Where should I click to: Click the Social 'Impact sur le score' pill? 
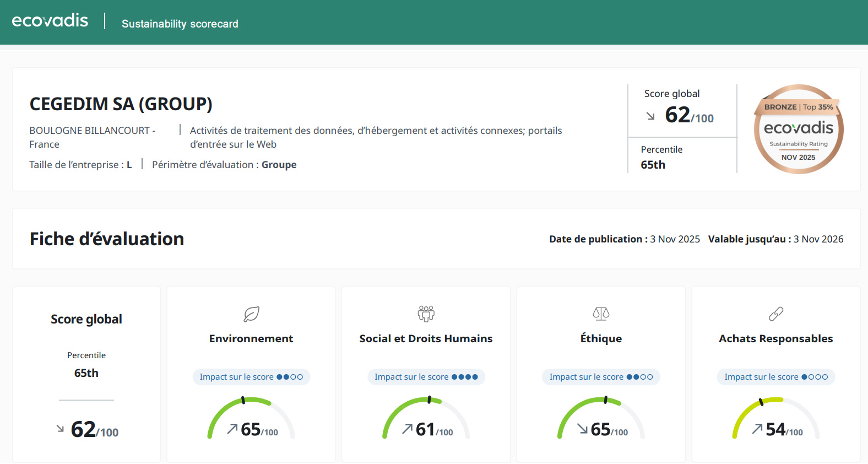pos(426,377)
